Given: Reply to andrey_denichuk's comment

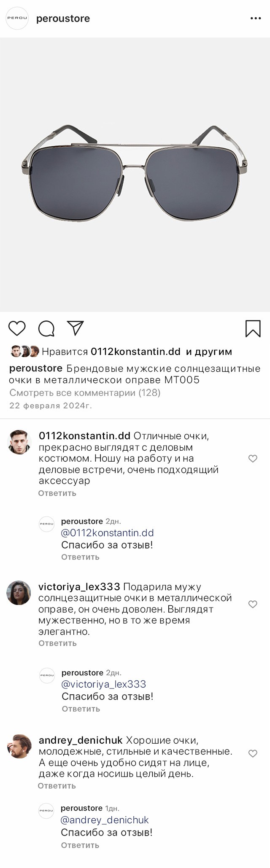Looking at the screenshot, I should coord(57,786).
